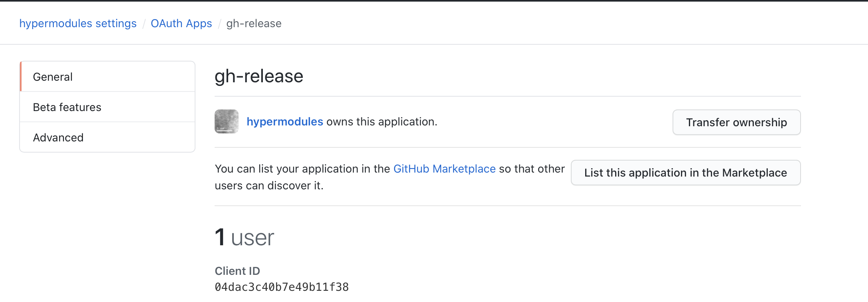Open Beta features sidebar item
868x302 pixels.
107,107
